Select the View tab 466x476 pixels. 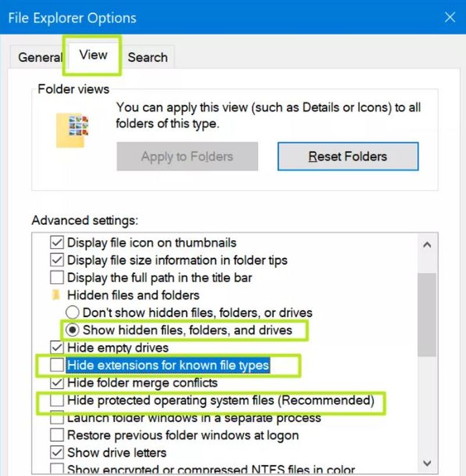coord(92,55)
